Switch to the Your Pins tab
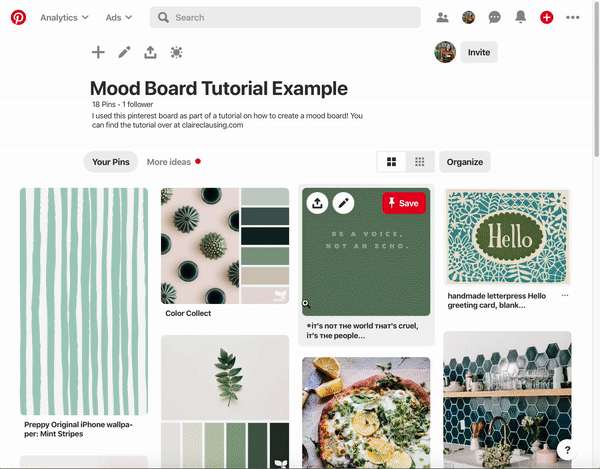Image resolution: width=600 pixels, height=469 pixels. click(111, 162)
